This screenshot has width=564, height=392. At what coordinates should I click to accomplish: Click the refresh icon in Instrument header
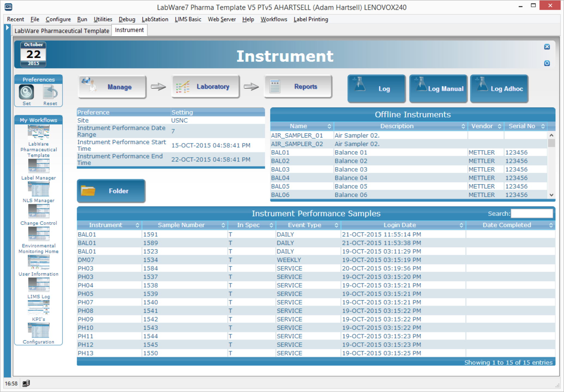547,63
